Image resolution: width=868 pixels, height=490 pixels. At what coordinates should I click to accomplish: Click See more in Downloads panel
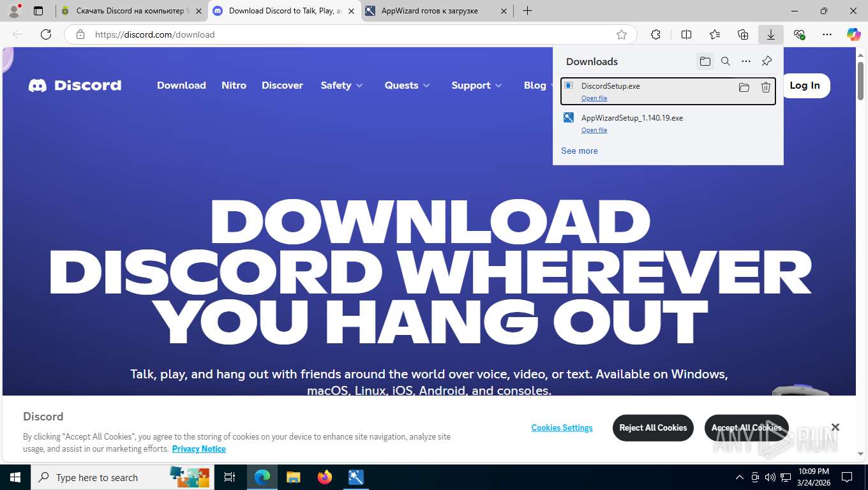pos(580,151)
